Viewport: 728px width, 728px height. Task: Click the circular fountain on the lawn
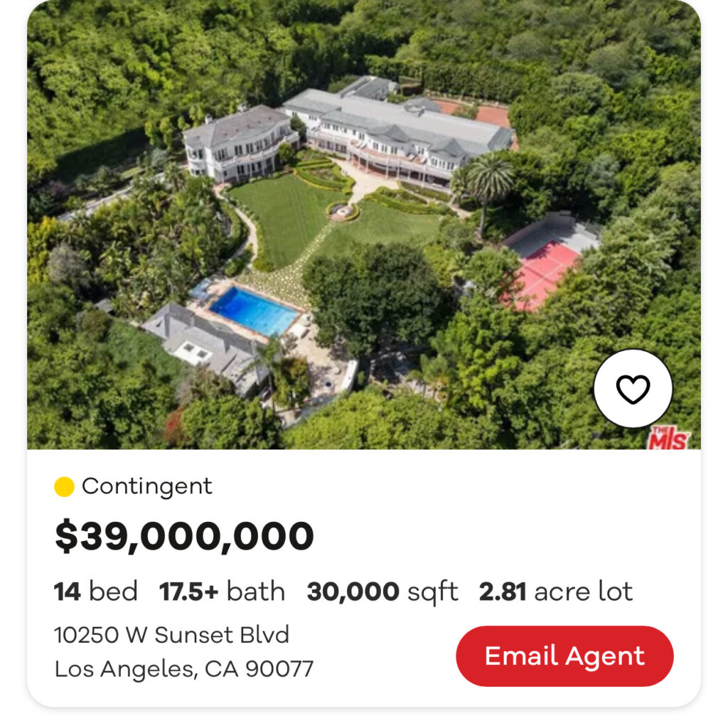coord(342,211)
